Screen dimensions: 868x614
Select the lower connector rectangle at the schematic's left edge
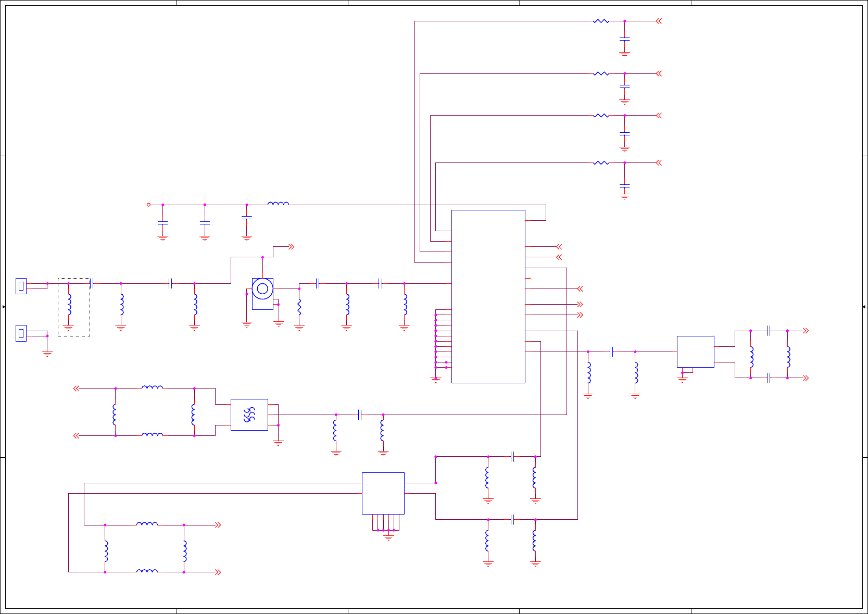point(21,333)
